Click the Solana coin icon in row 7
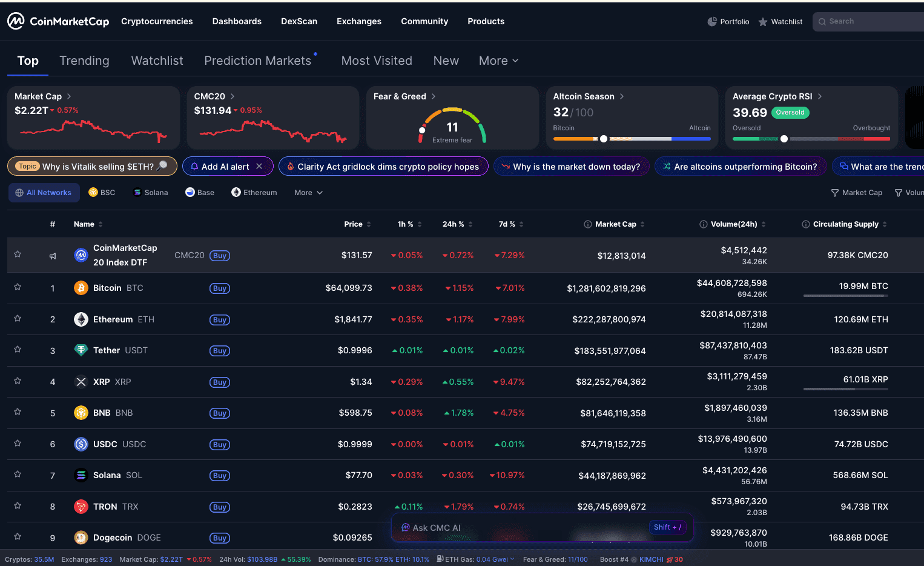The image size is (924, 566). [x=81, y=475]
